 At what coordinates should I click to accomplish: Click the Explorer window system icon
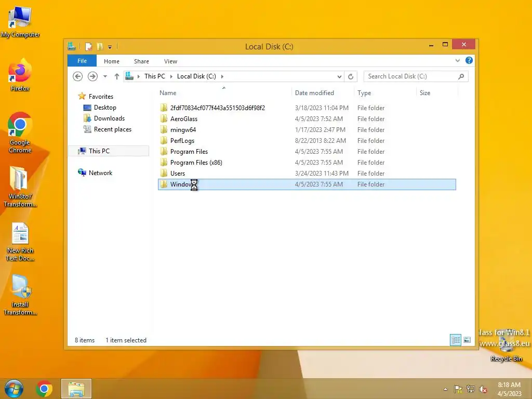click(72, 46)
